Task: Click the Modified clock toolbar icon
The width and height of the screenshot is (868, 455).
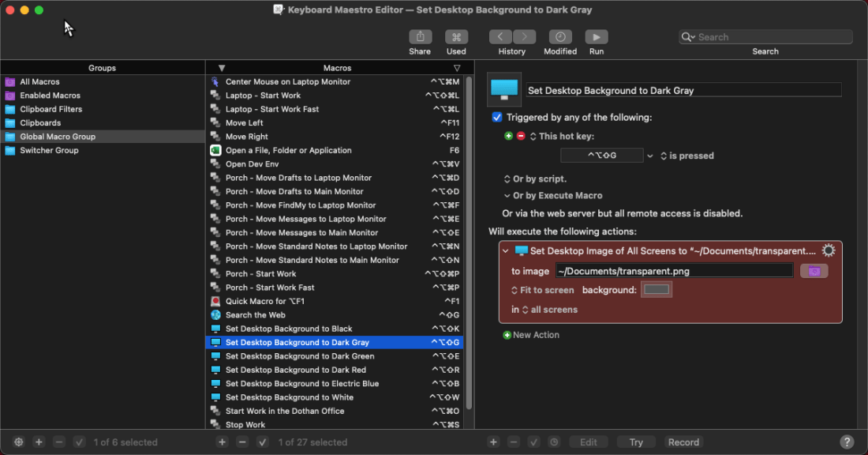Action: 560,37
